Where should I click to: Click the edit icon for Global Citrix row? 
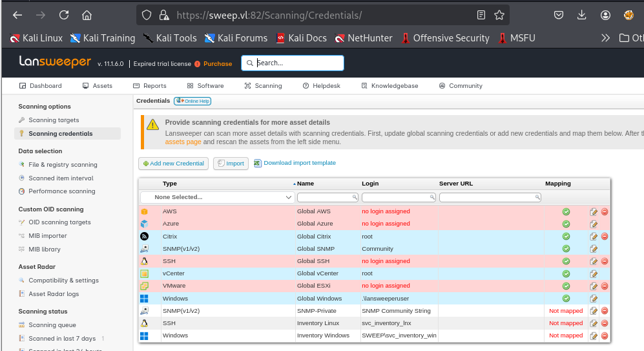coord(594,236)
